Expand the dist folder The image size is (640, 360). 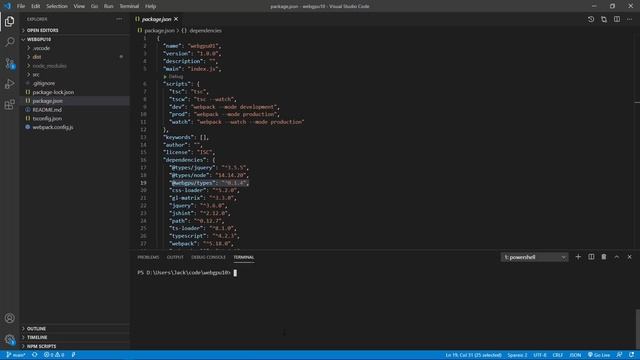37,57
